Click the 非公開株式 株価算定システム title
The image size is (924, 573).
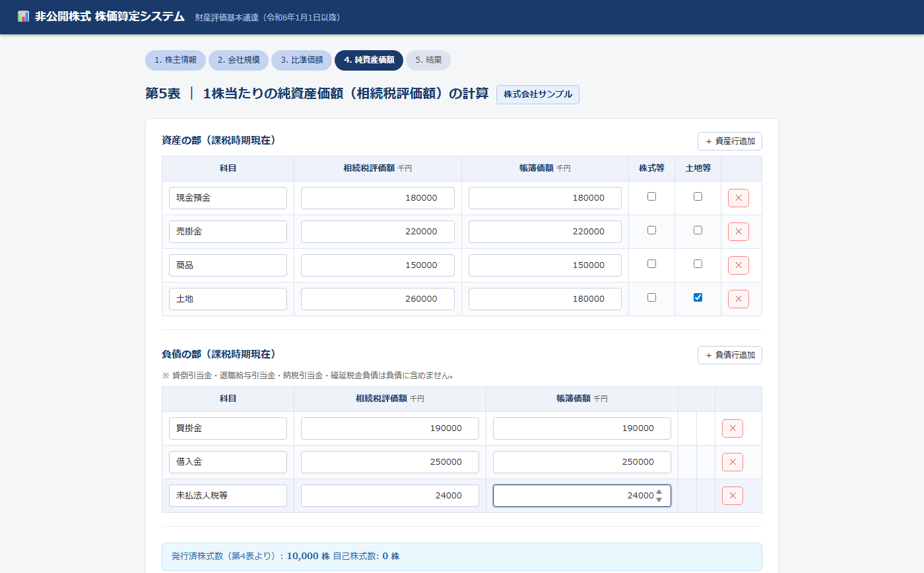click(x=110, y=17)
